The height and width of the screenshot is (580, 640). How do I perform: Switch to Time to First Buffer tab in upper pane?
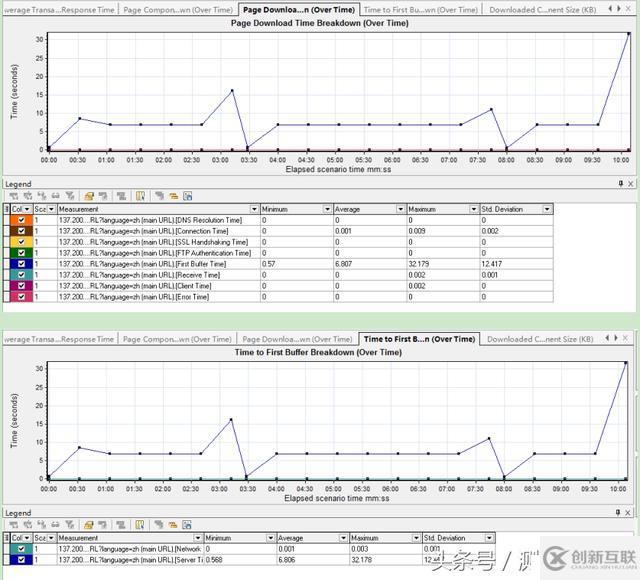[421, 10]
